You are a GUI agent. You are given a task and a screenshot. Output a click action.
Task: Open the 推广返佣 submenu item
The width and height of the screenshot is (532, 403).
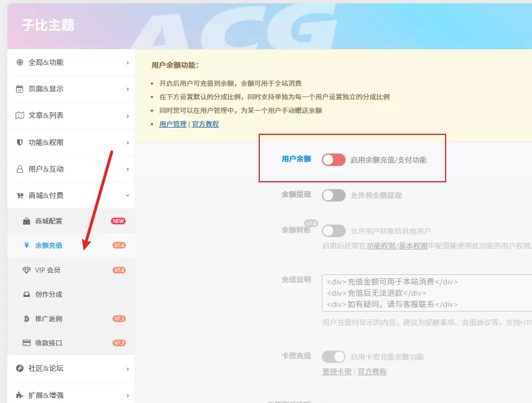coord(71,319)
